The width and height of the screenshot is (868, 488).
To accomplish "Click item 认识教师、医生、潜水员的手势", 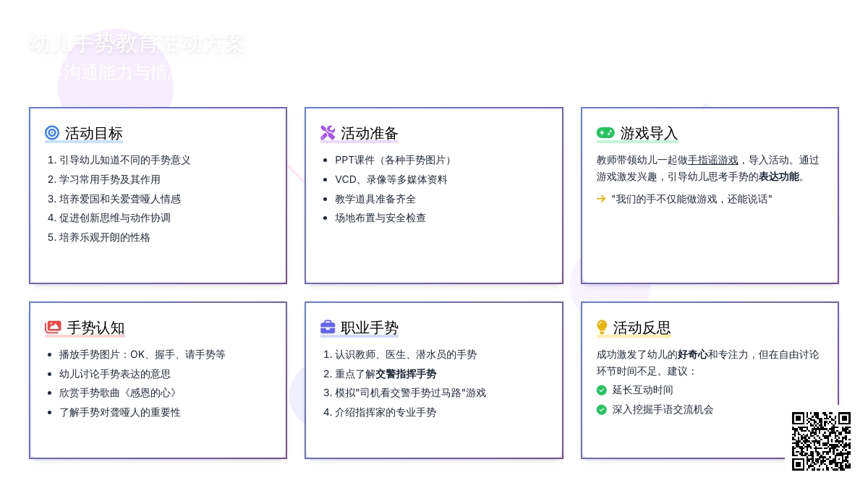I will point(406,355).
